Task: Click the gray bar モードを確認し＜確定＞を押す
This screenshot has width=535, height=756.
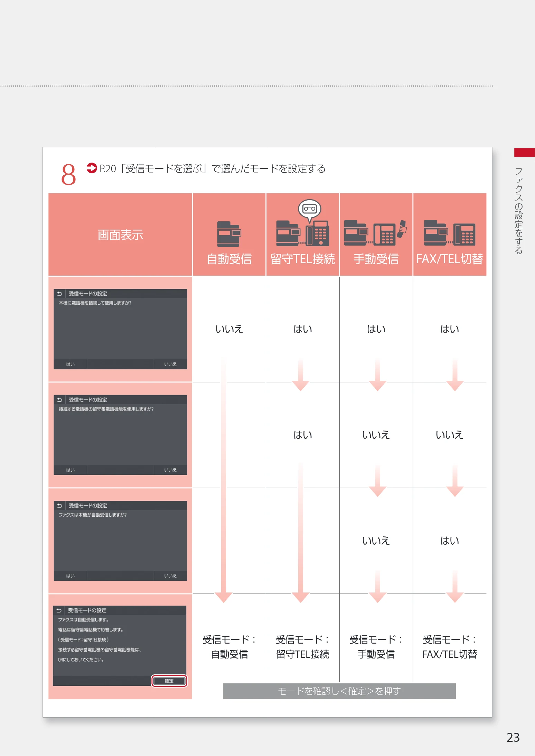Action: [339, 691]
